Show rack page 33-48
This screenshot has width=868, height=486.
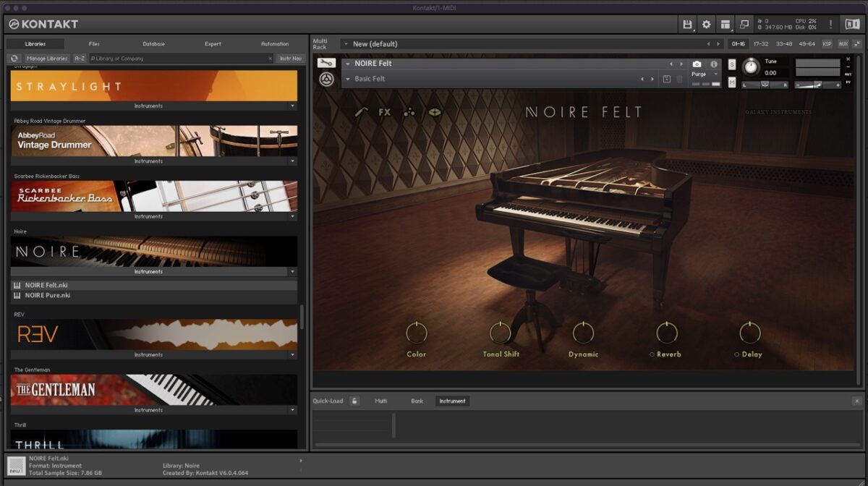click(783, 44)
